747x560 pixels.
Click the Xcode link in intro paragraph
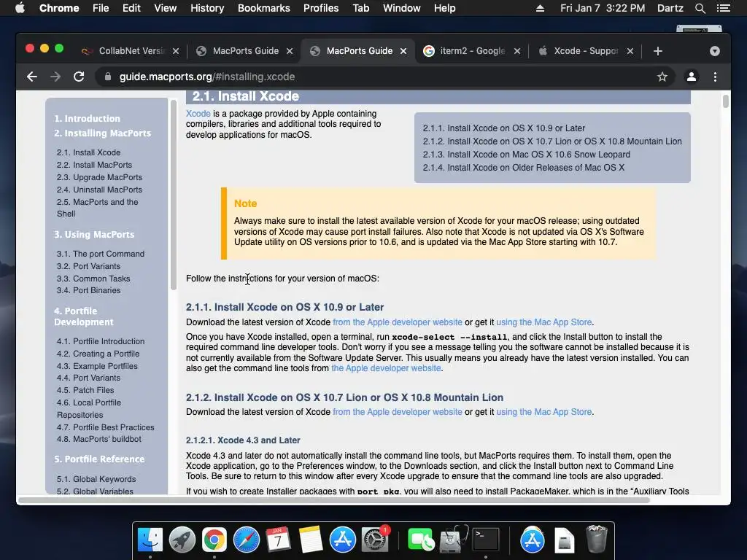[198, 113]
